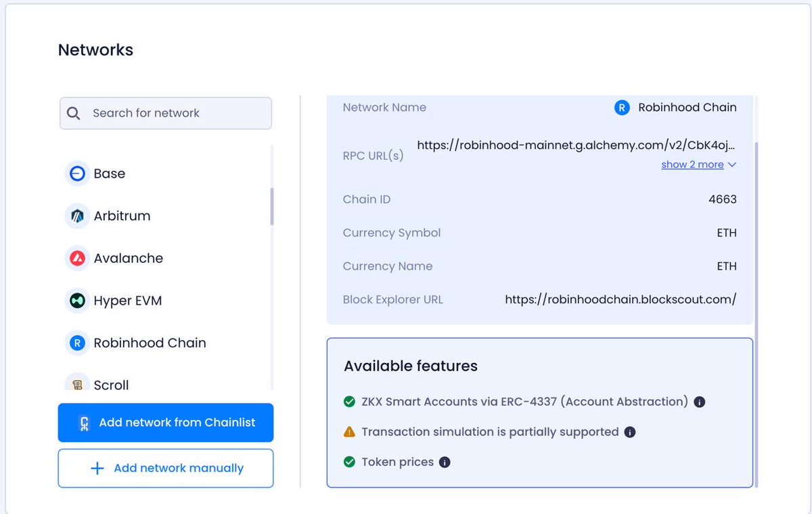812x514 pixels.
Task: Click the Currency Symbol value ETH
Action: [x=727, y=232]
